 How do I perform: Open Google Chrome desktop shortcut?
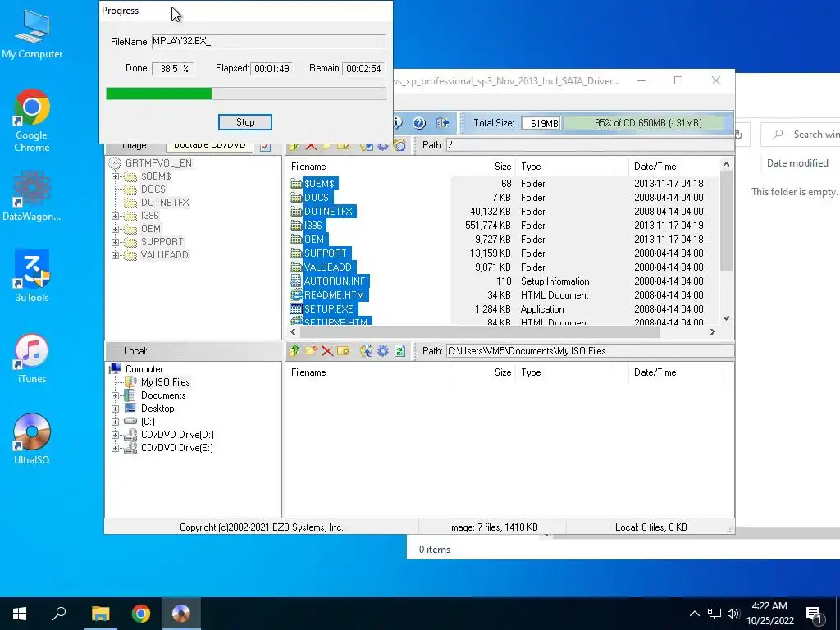point(32,121)
